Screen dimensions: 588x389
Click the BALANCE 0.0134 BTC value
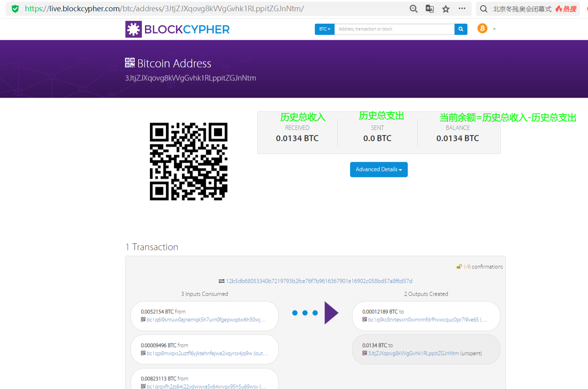click(457, 138)
